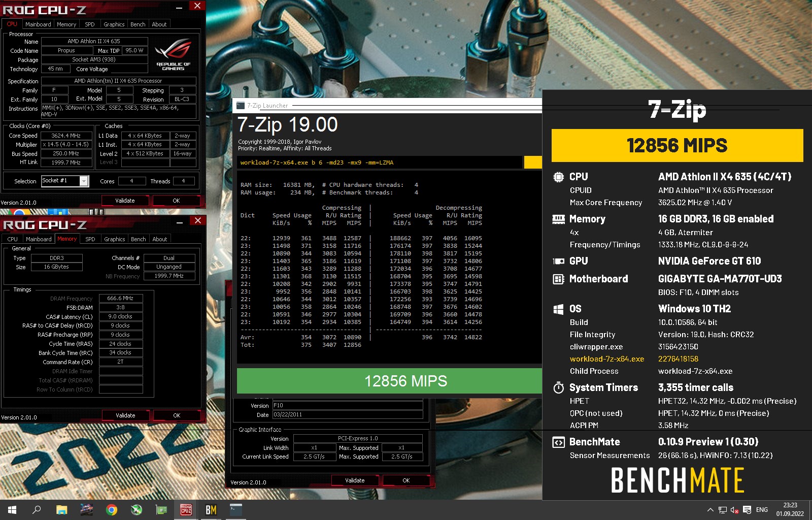Open taskbar search magnifier
The width and height of the screenshot is (812, 520).
tap(37, 510)
